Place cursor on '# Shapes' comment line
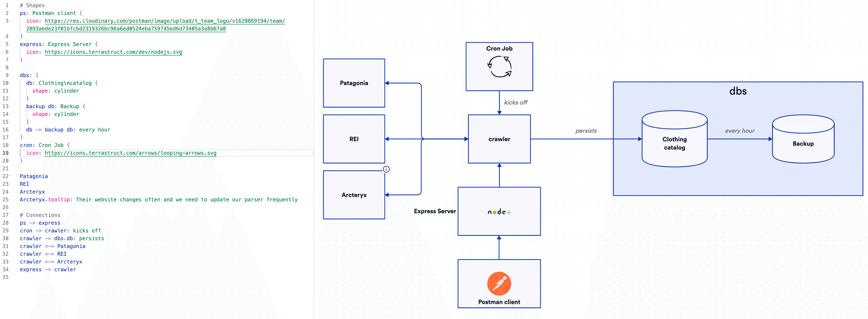This screenshot has width=868, height=319. click(32, 5)
